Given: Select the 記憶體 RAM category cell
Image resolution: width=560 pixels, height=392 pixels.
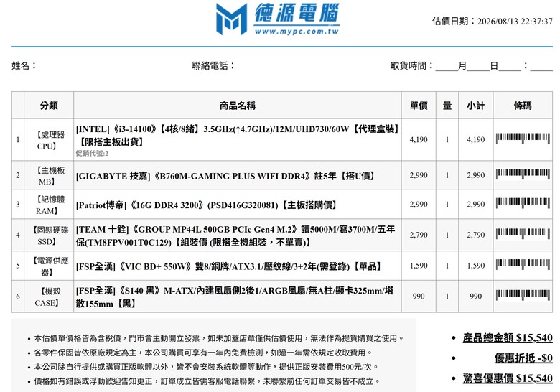Looking at the screenshot, I should 49,205.
